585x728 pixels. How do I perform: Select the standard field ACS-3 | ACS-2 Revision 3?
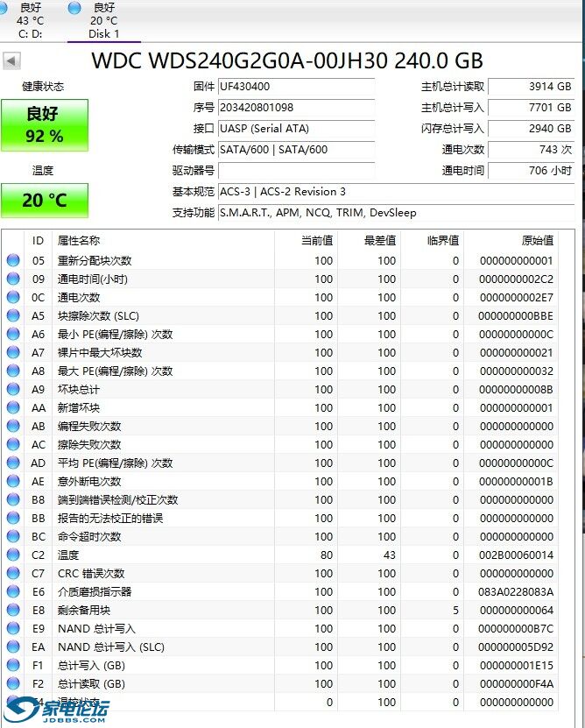click(x=397, y=192)
